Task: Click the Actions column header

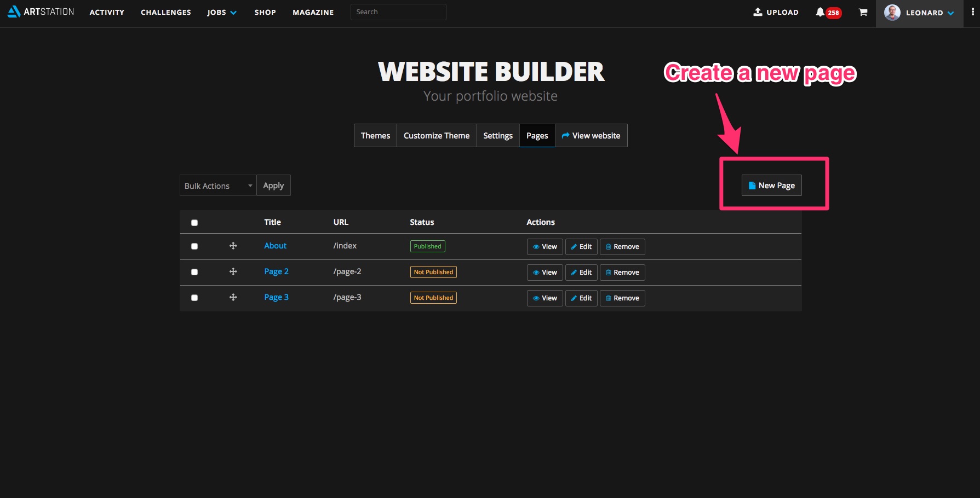Action: coord(541,222)
